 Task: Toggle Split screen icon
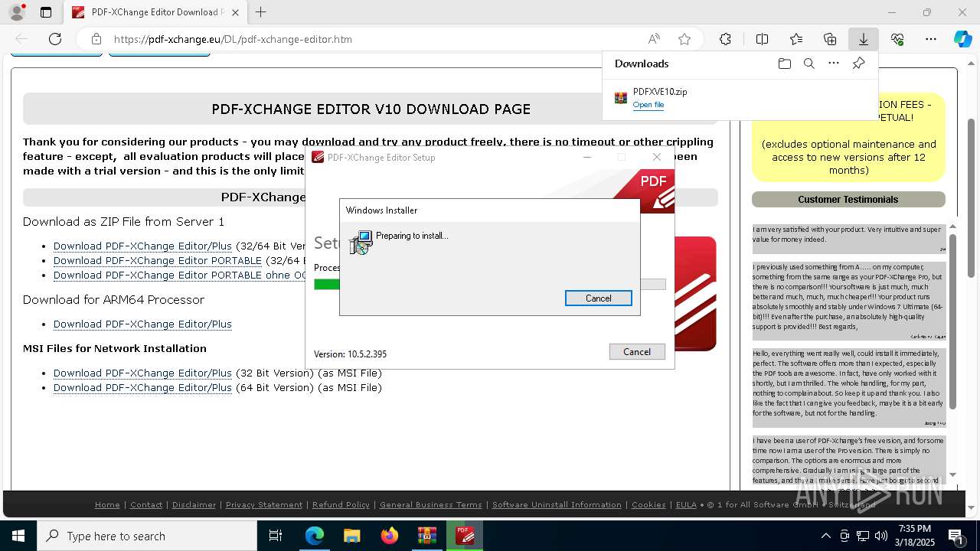point(762,39)
